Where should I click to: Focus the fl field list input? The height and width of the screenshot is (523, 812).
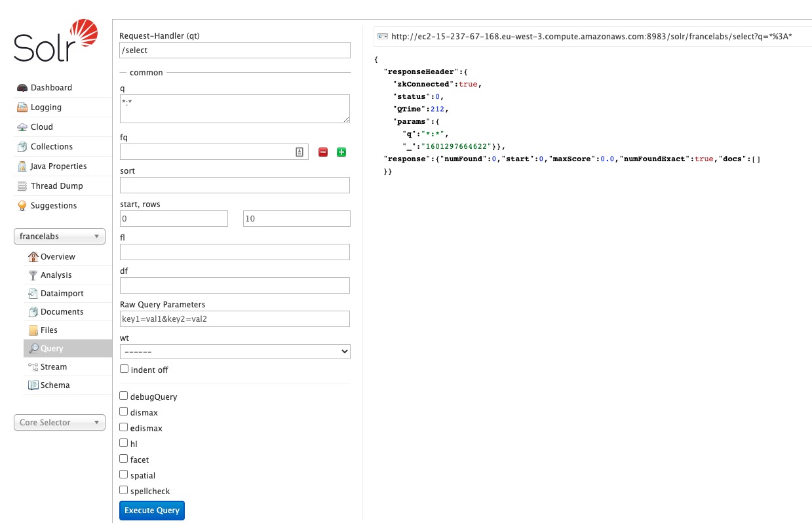pos(235,252)
